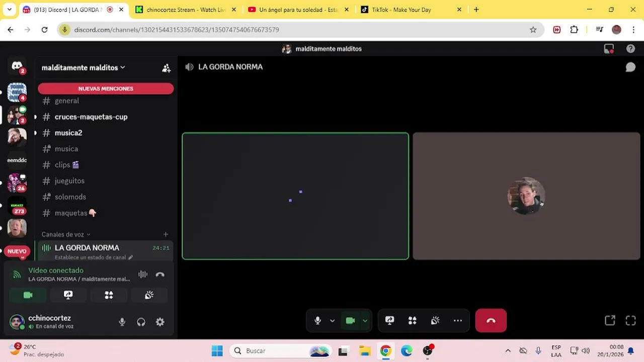Click the browser address bar URL
This screenshot has height=362, width=644.
click(177, 30)
